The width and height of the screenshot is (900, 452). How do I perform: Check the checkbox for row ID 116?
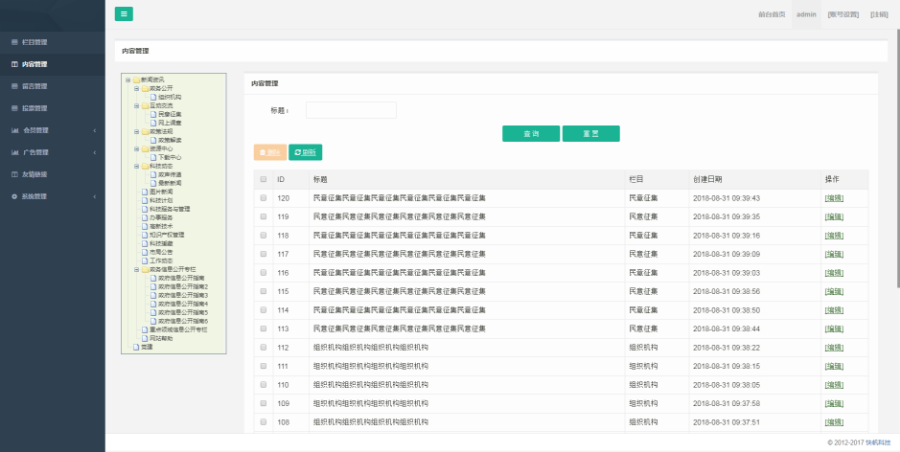click(x=263, y=272)
